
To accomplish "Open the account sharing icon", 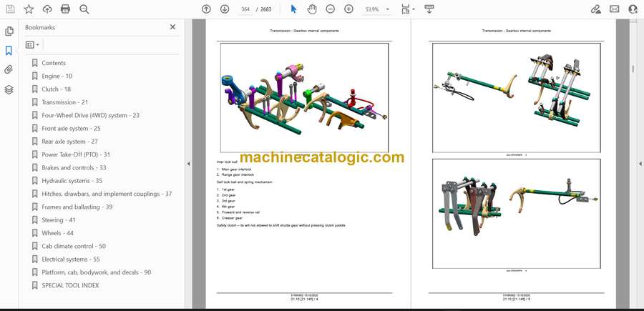I will [x=633, y=9].
